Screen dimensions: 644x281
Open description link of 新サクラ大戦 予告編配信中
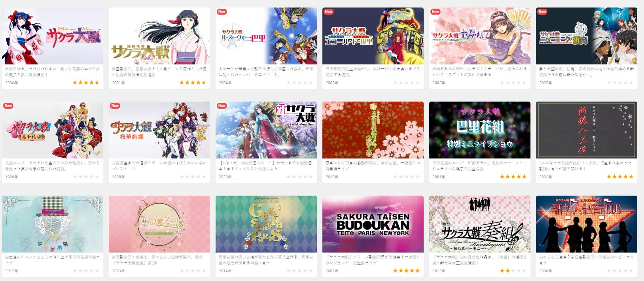265,166
